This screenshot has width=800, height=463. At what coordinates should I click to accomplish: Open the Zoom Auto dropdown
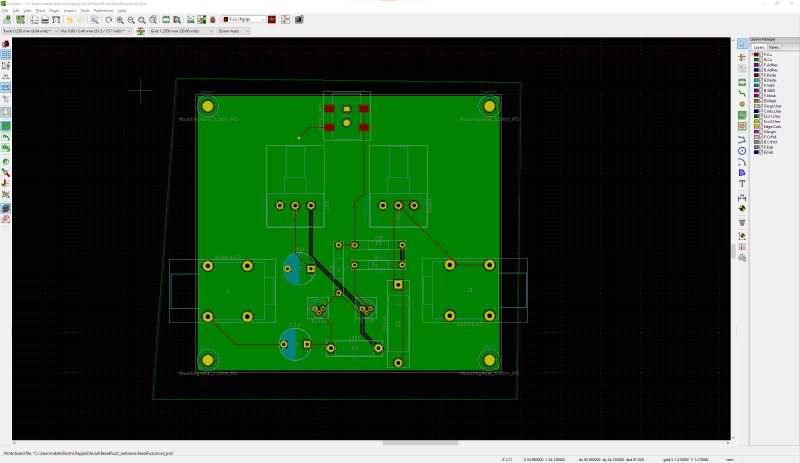(234, 31)
